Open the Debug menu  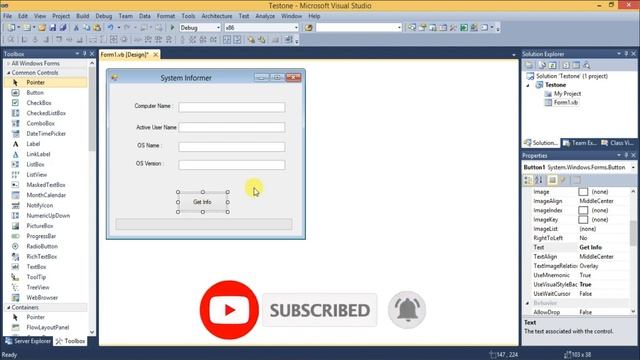(x=104, y=16)
